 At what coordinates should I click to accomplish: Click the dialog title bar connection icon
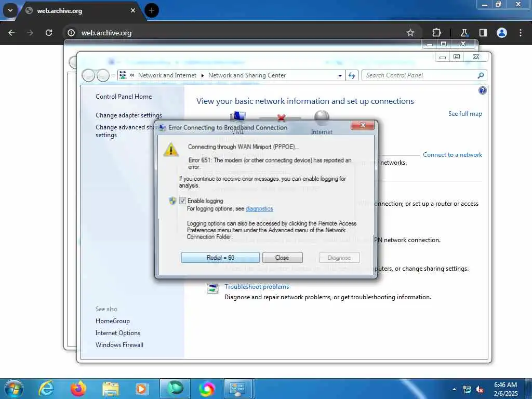pos(163,128)
